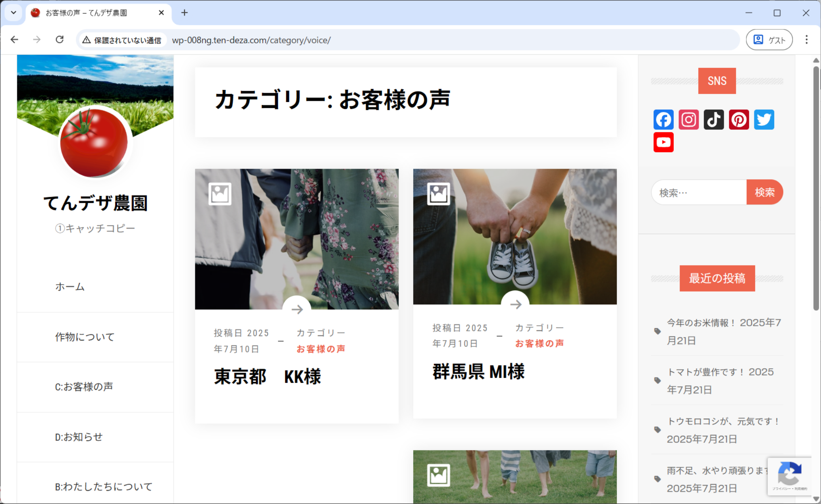Screen dimensions: 821x504
Task: Open the tab search dropdown chevron
Action: 13,13
